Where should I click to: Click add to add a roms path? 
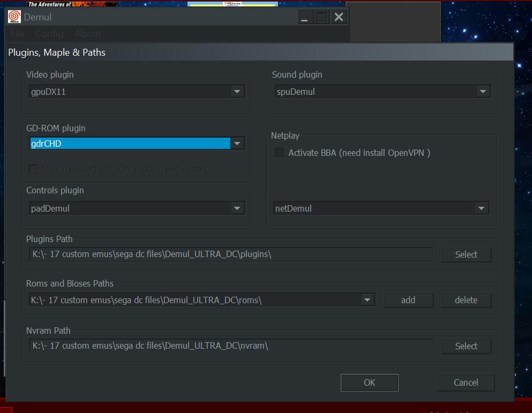tap(408, 300)
